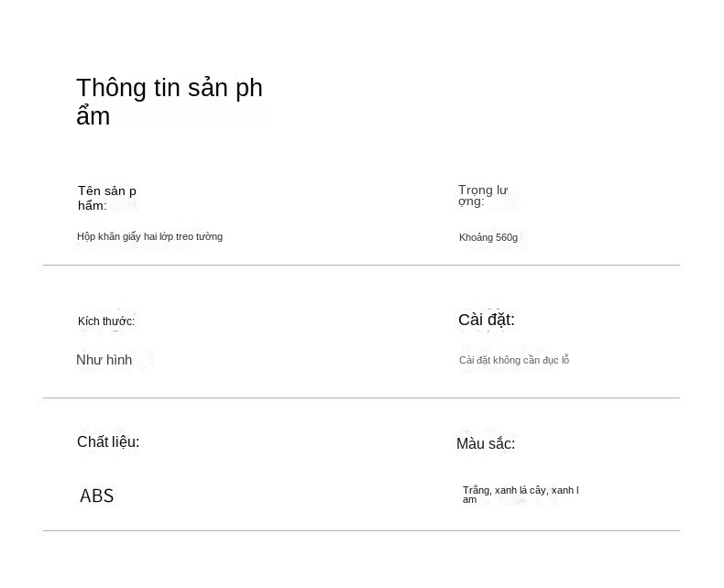Click the divider line below the 'ABS' row
Viewport: 724px width, 588px height.
point(361,531)
